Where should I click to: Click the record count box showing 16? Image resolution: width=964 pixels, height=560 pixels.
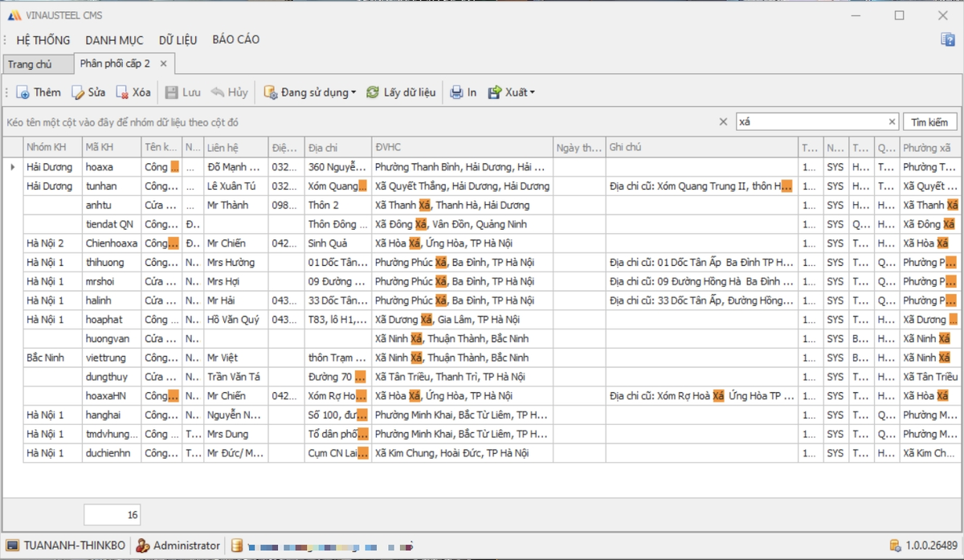tap(112, 515)
